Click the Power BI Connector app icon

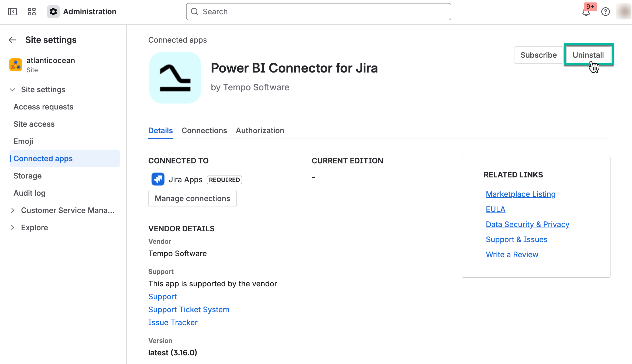point(175,77)
